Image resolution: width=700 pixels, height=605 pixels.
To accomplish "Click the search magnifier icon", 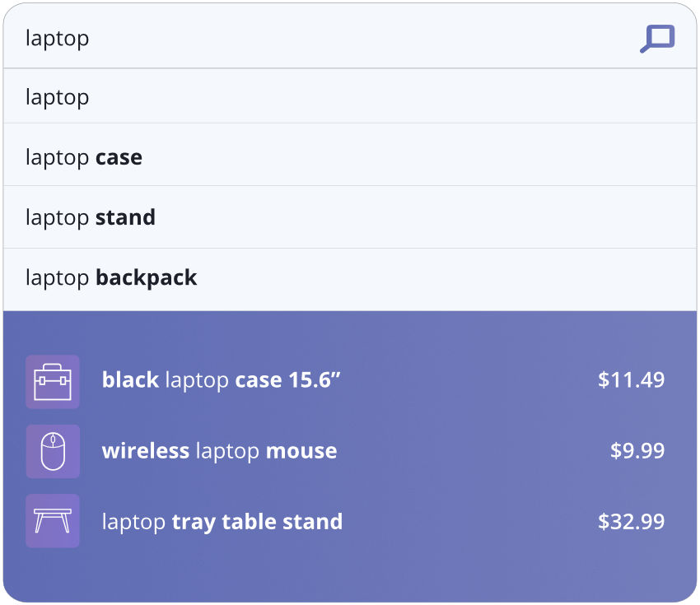I will (657, 38).
